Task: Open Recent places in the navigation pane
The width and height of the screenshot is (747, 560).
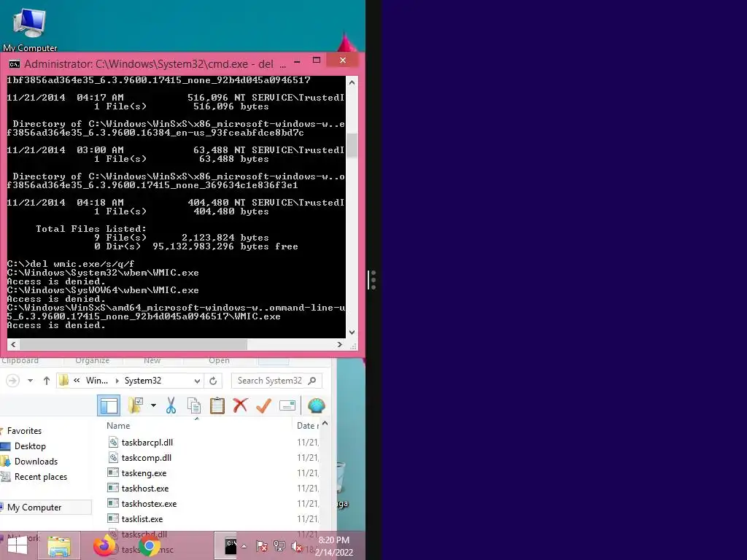Action: point(41,476)
